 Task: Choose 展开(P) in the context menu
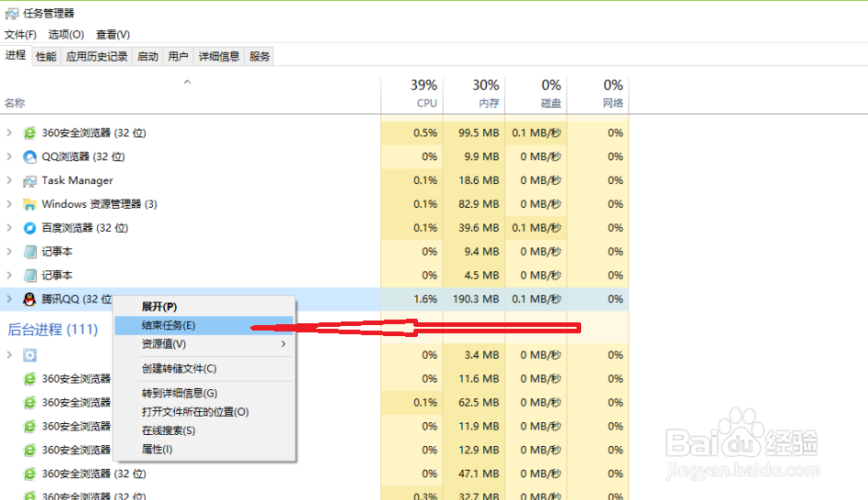(203, 307)
